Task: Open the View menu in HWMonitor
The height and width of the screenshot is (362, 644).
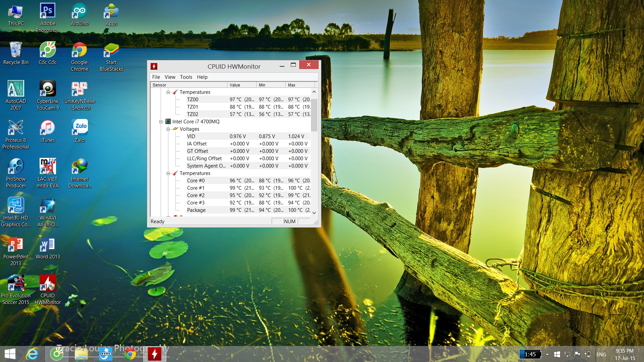Action: click(170, 77)
